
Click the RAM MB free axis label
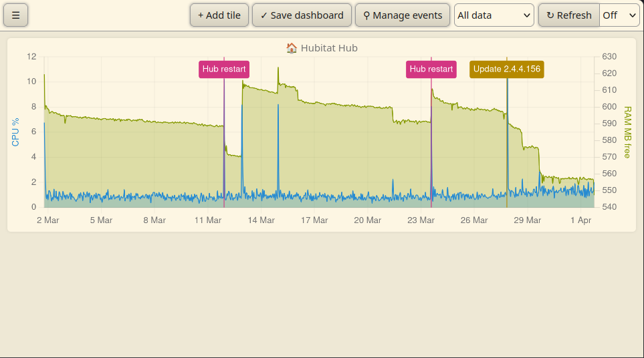tap(627, 132)
